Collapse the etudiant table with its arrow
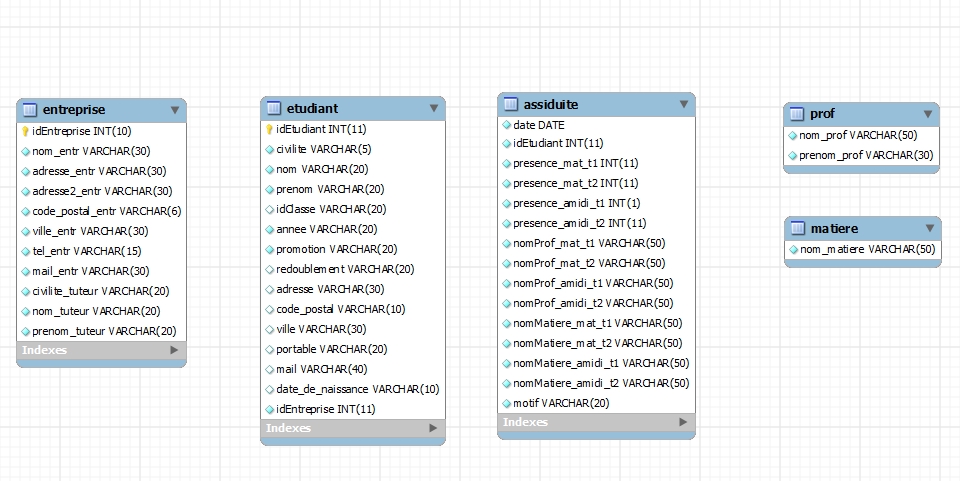The height and width of the screenshot is (481, 960). [x=434, y=108]
